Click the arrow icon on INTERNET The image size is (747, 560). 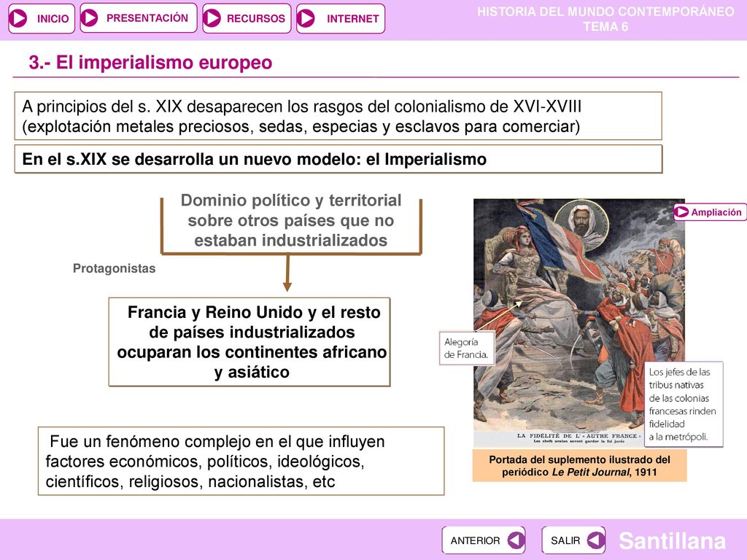[x=306, y=18]
